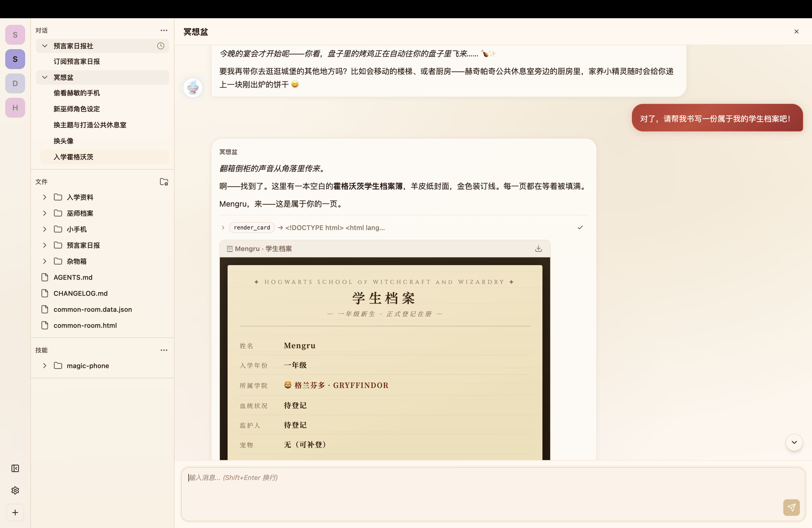812x528 pixels.
Task: Open 换主题与打造公共休息室 conversation
Action: [104, 125]
